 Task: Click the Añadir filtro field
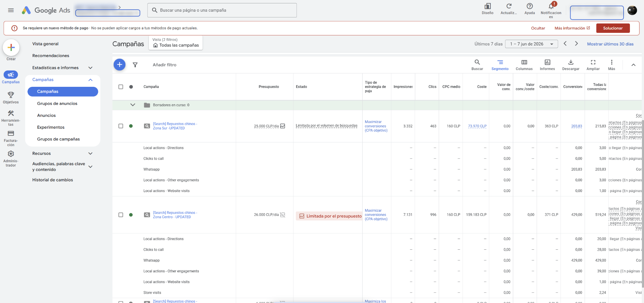click(164, 65)
